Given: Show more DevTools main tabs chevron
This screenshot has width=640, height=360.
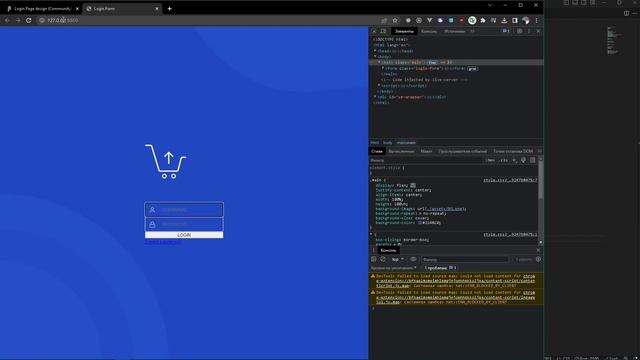Looking at the screenshot, I should point(473,31).
